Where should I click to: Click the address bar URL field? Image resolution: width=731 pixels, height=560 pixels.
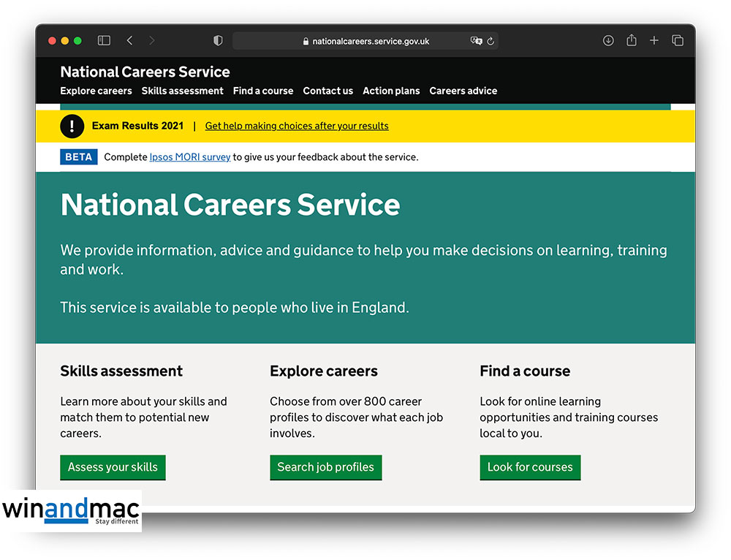click(365, 41)
